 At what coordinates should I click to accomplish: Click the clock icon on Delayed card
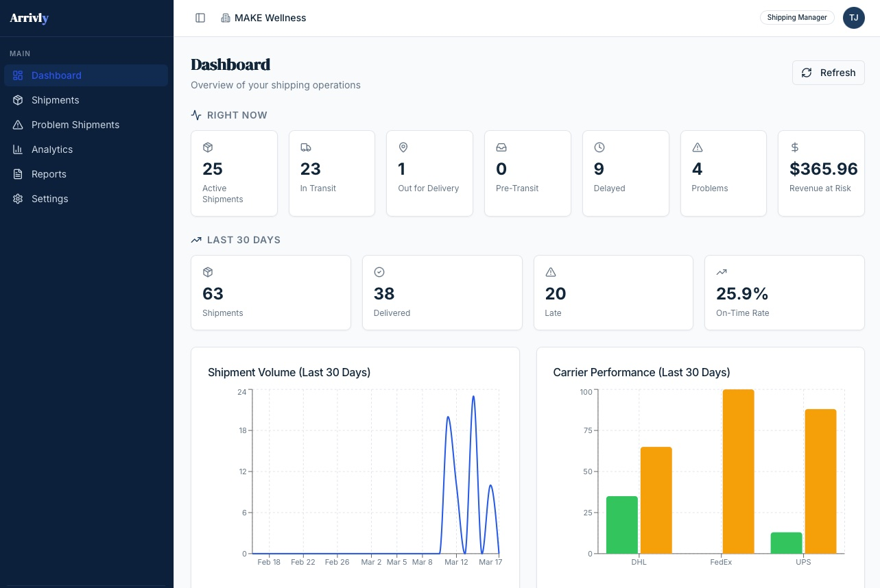pyautogui.click(x=599, y=147)
